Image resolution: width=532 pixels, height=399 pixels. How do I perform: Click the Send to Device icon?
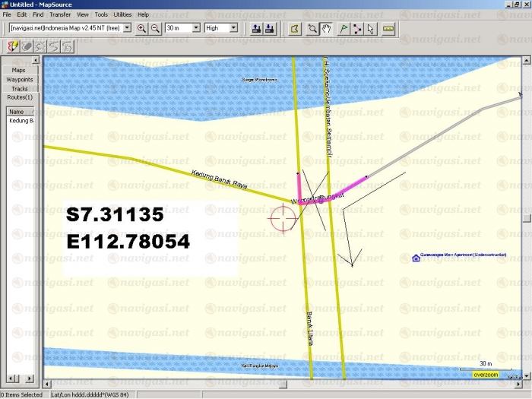tap(255, 28)
